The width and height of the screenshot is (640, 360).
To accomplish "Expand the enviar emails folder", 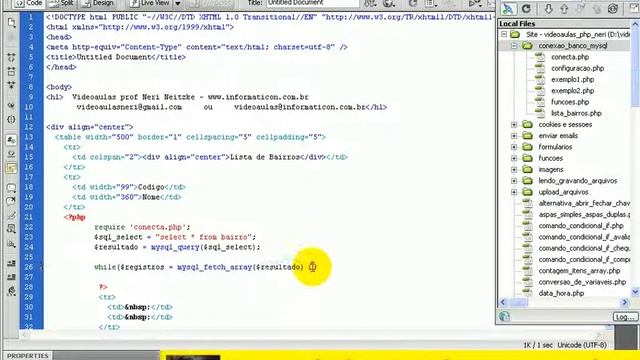I will tap(514, 136).
